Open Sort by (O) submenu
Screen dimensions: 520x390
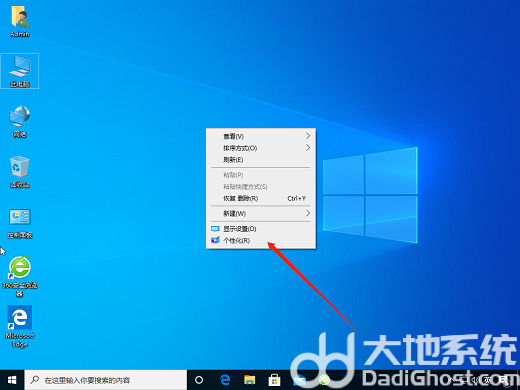point(261,148)
